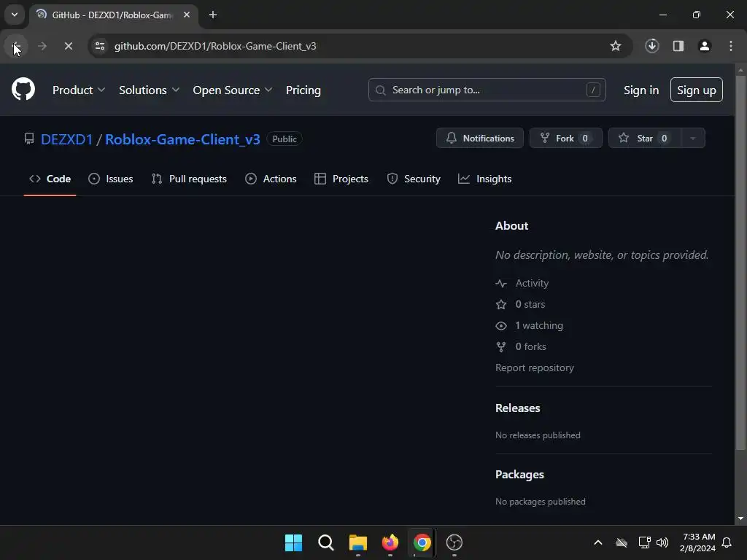This screenshot has width=747, height=560.
Task: Open the Roblox-Game-Client_v3 repository link
Action: [x=182, y=139]
